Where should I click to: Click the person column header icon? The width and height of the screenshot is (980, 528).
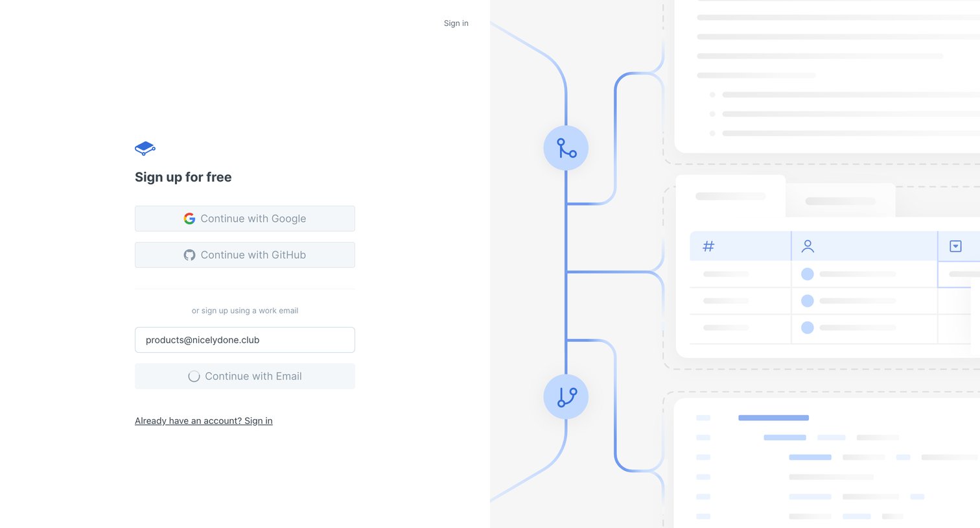pos(808,246)
